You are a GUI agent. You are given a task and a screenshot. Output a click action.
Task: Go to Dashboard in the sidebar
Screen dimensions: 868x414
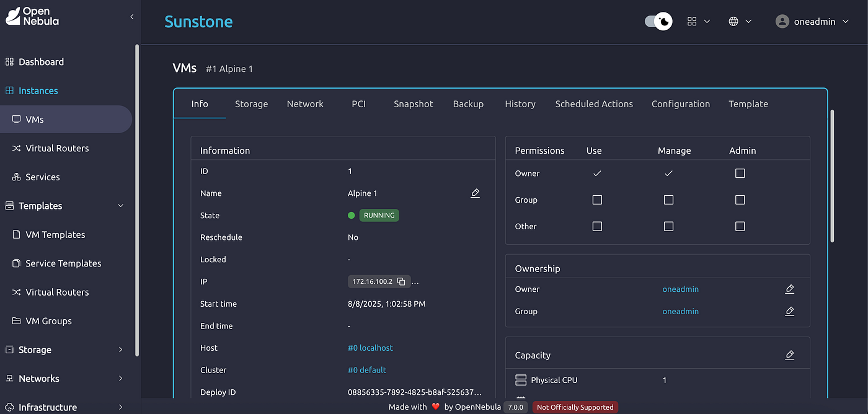tap(41, 62)
